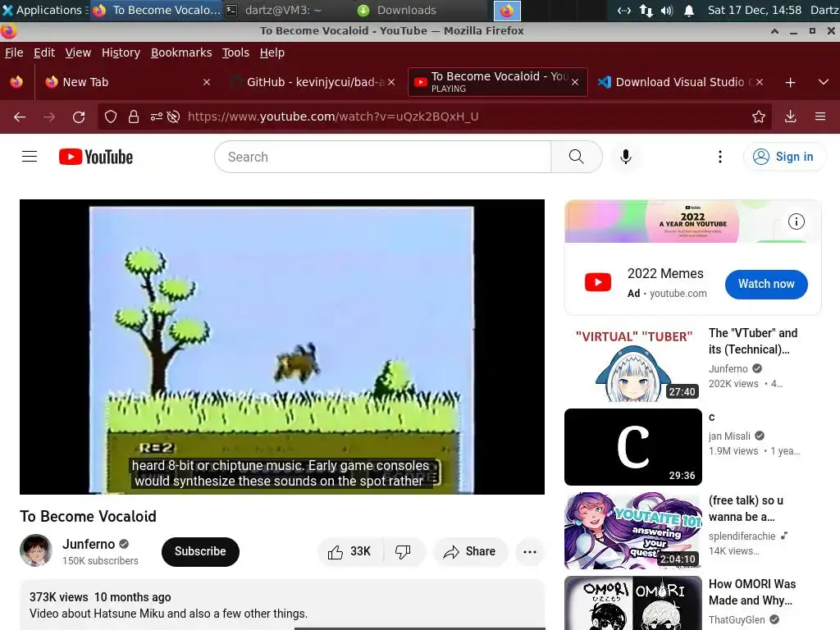Click the network connection tray icon

pos(646,10)
